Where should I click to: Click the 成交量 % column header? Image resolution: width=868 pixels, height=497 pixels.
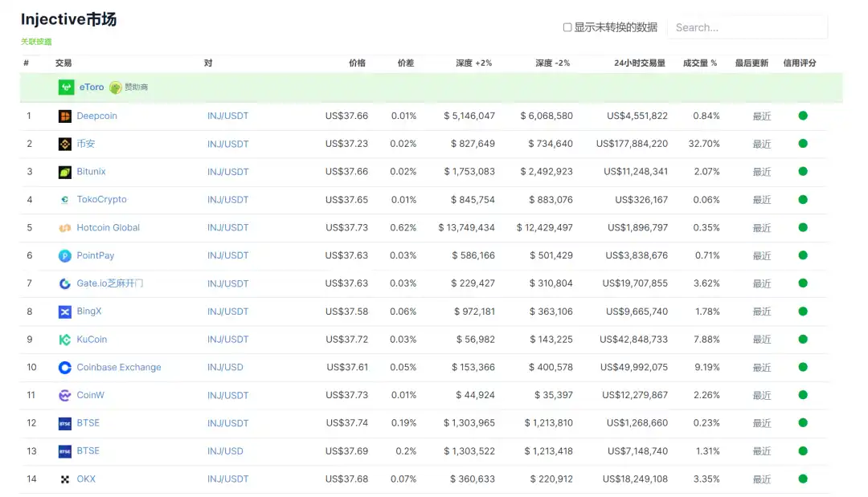click(699, 63)
